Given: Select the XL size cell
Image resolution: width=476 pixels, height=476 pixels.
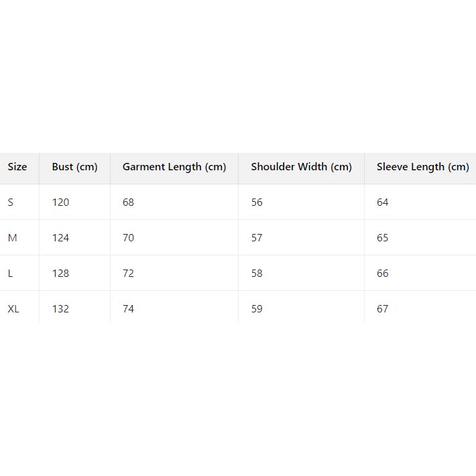Looking at the screenshot, I should (x=13, y=309).
